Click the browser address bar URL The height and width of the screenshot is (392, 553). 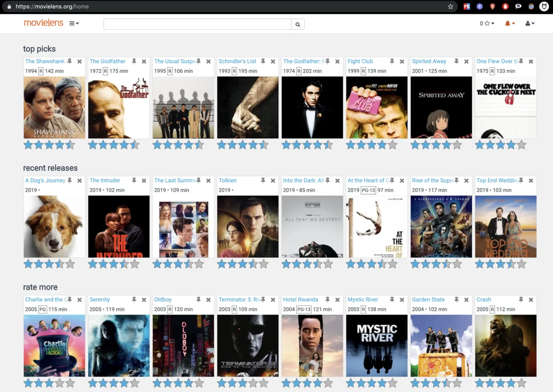pos(52,7)
